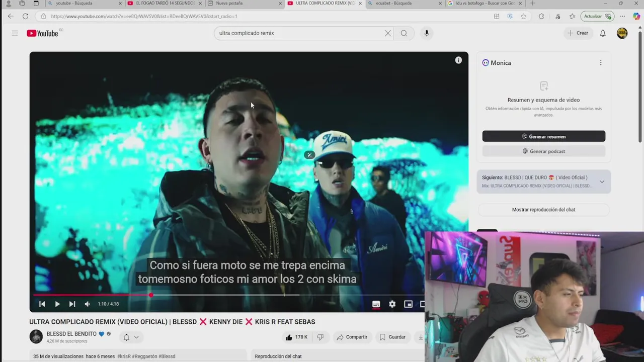Open the YouTube hamburger guide menu
Screen dimensions: 644x362
click(x=15, y=33)
